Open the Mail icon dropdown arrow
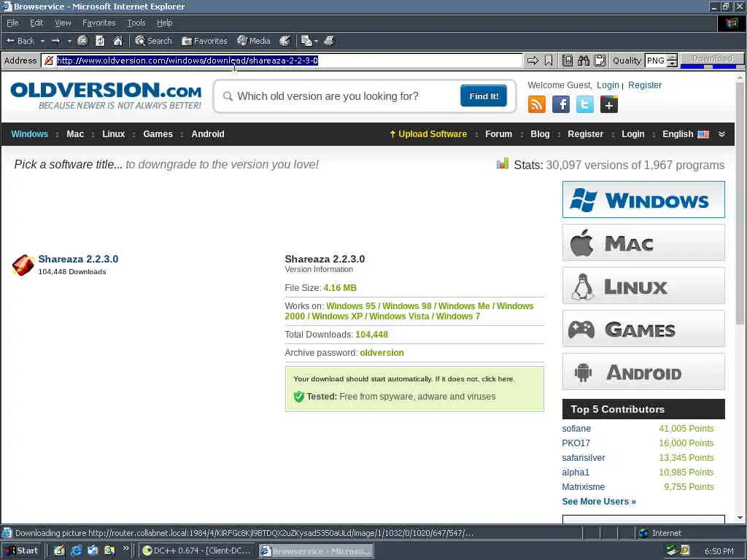 [x=316, y=41]
